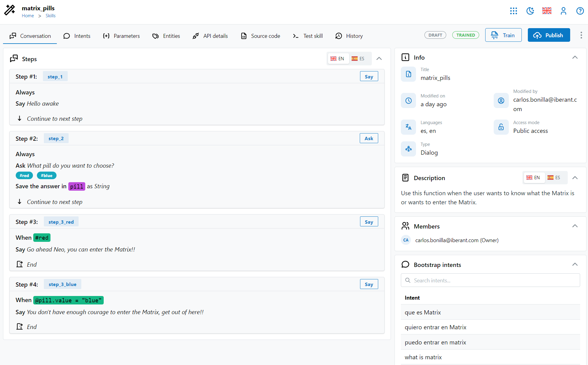Image resolution: width=588 pixels, height=365 pixels.
Task: Collapse the Description panel
Action: click(x=575, y=178)
